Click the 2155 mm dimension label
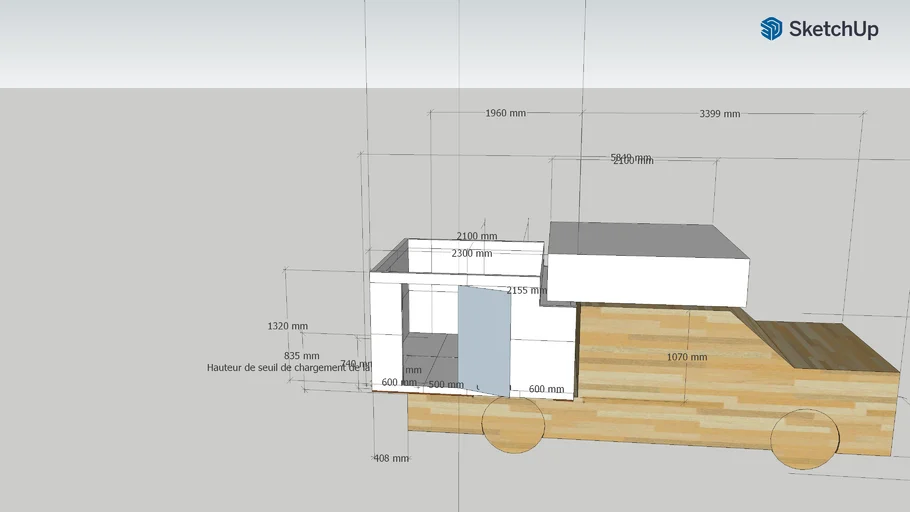Image resolution: width=910 pixels, height=512 pixels. click(526, 290)
